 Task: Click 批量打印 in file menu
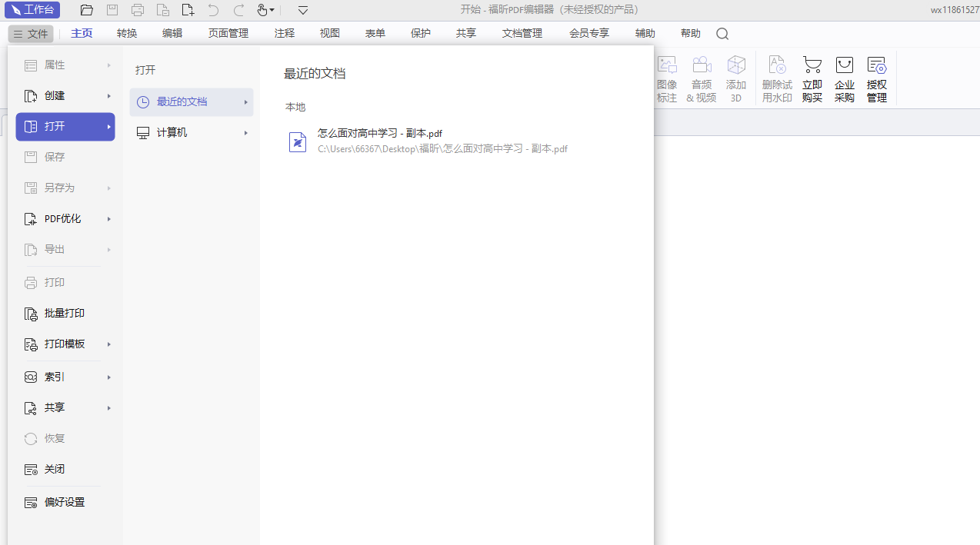click(x=64, y=314)
